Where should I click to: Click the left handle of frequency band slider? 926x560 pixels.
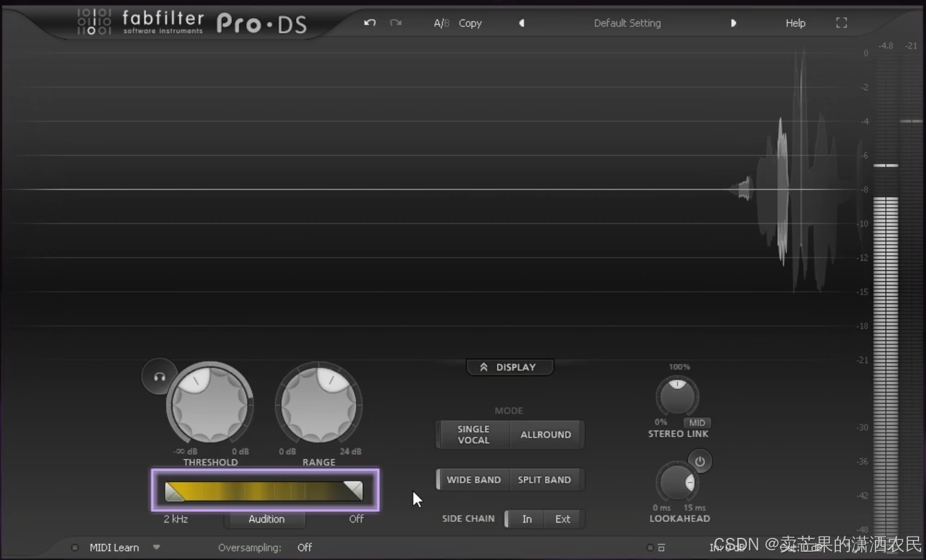[174, 491]
